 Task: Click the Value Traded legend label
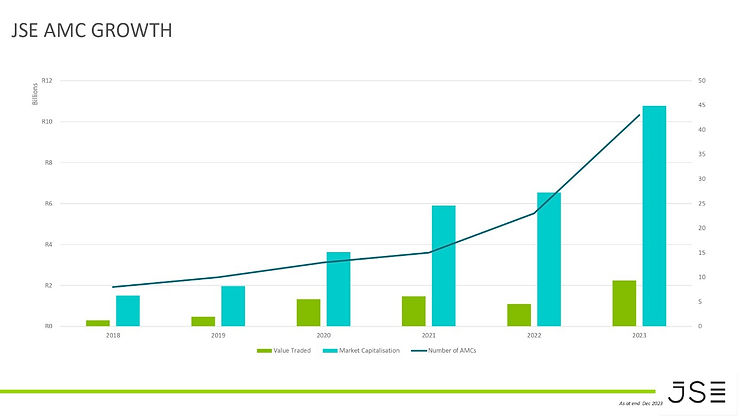click(292, 350)
